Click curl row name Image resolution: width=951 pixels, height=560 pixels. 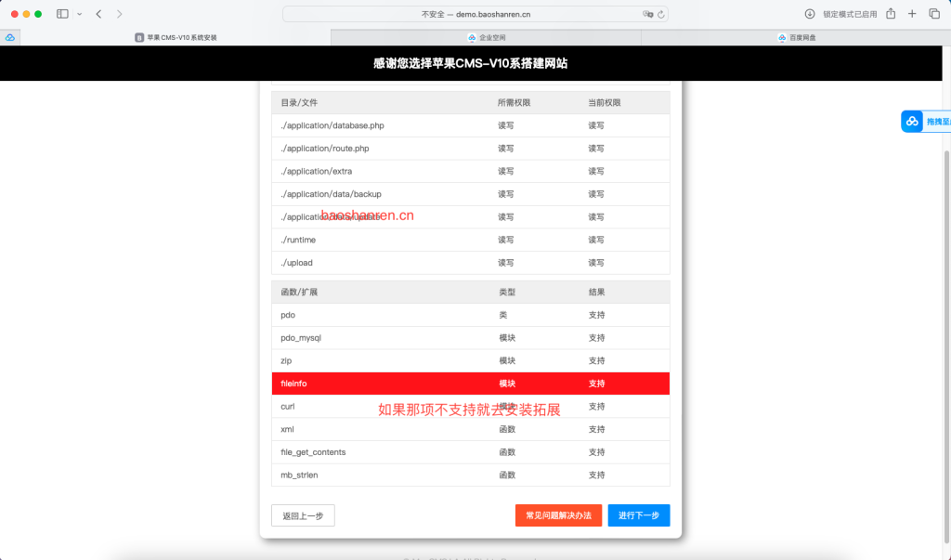288,407
